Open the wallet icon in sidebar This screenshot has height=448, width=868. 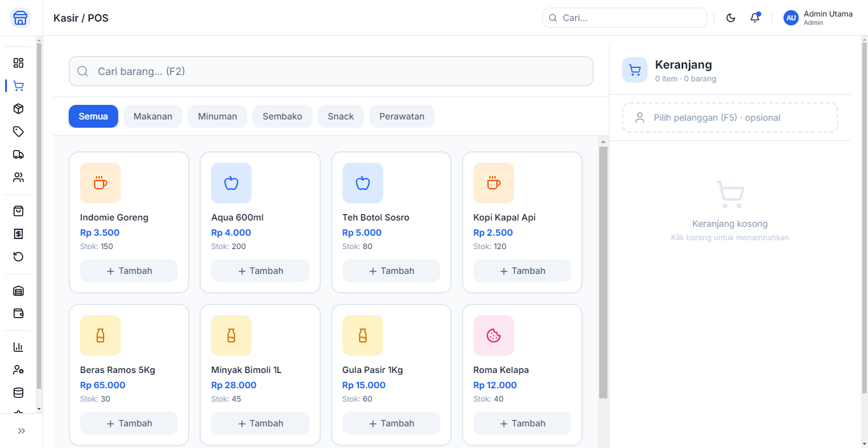18,313
